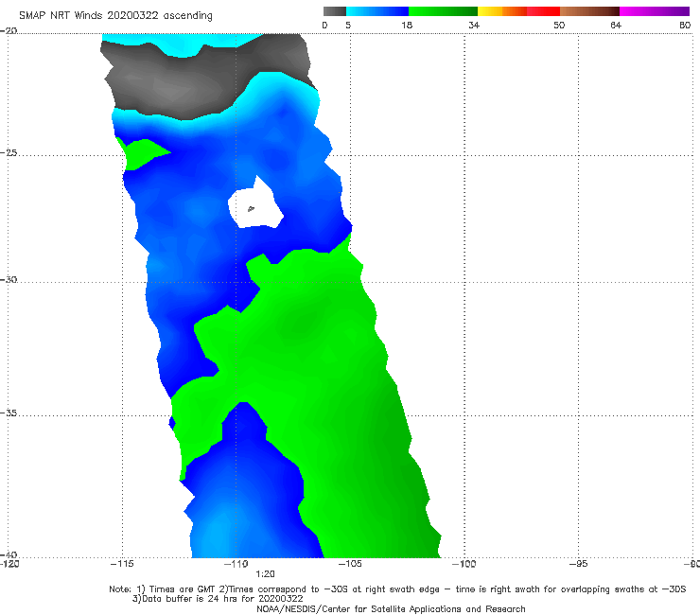Click the blue 5-18 colorbar segment
Viewport: 700px width, 615px height.
(377, 11)
